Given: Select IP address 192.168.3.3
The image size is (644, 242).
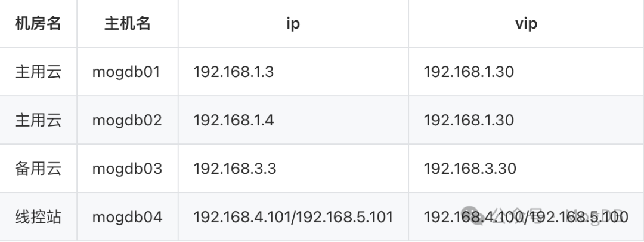Looking at the screenshot, I should 234,169.
